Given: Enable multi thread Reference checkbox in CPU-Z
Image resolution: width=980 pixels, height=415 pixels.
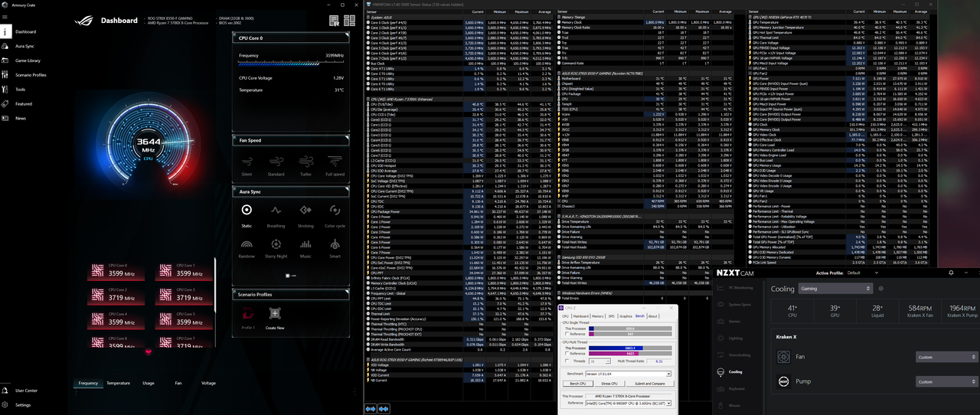Looking at the screenshot, I should tap(567, 354).
